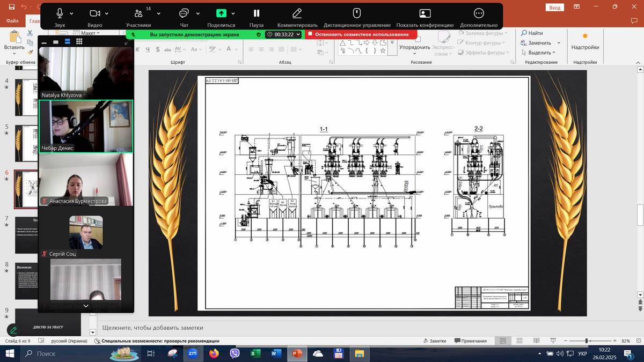Toggle Примечания comments pane

coord(470,341)
